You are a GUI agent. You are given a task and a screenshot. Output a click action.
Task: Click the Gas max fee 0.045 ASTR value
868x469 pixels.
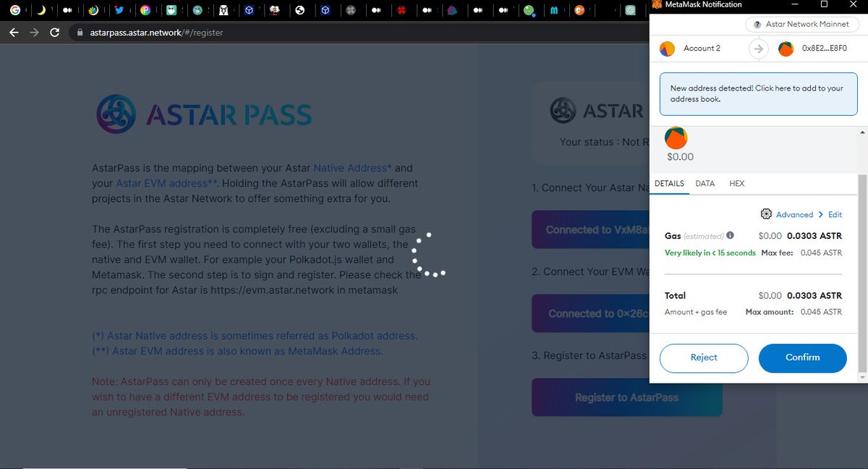pyautogui.click(x=821, y=253)
